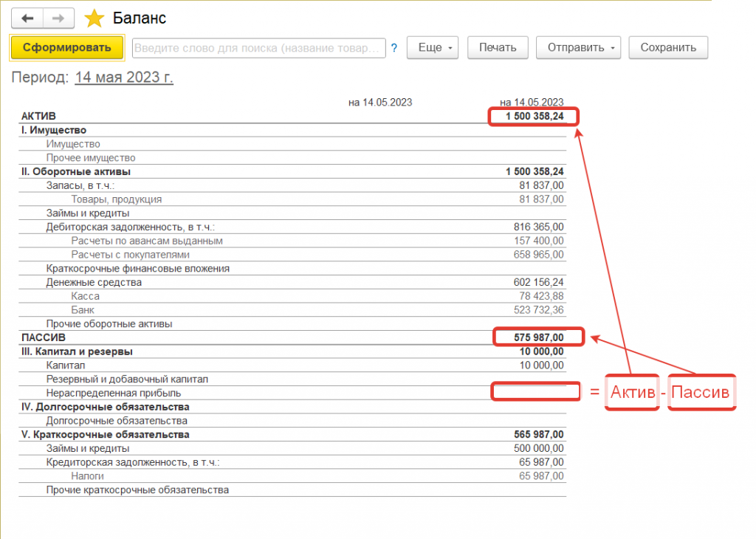
Task: Toggle the favorites star next to Баланс
Action: tap(94, 18)
